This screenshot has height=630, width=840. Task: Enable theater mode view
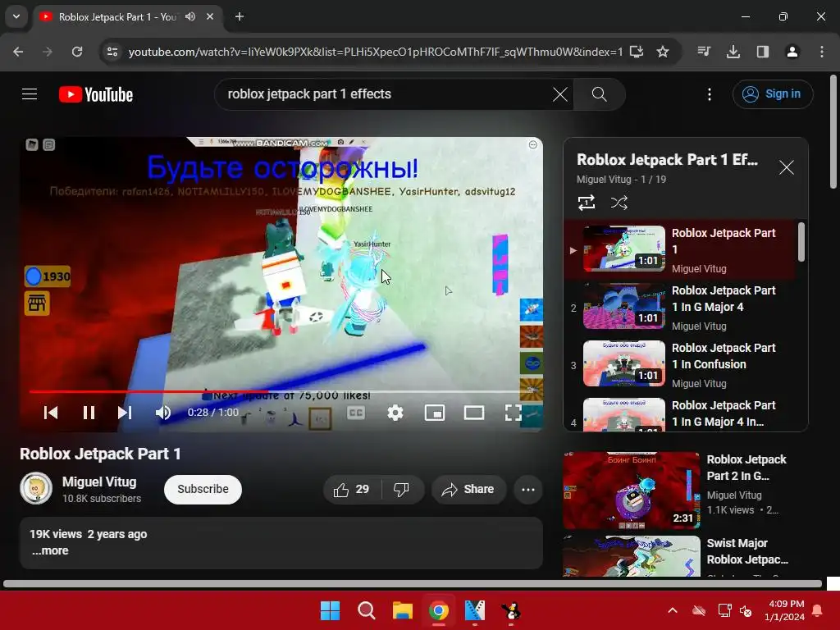474,413
